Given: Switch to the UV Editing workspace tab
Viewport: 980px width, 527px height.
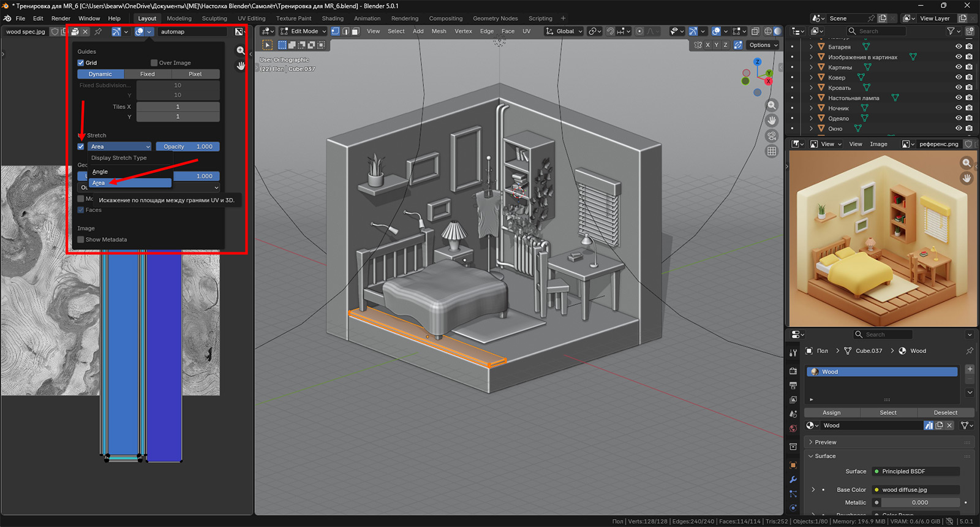Looking at the screenshot, I should click(251, 18).
